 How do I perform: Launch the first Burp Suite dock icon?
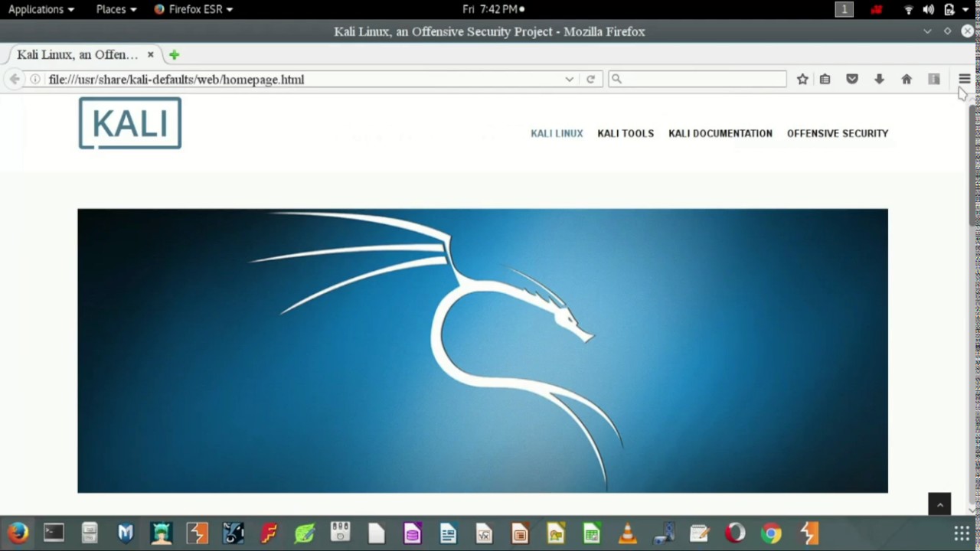198,533
